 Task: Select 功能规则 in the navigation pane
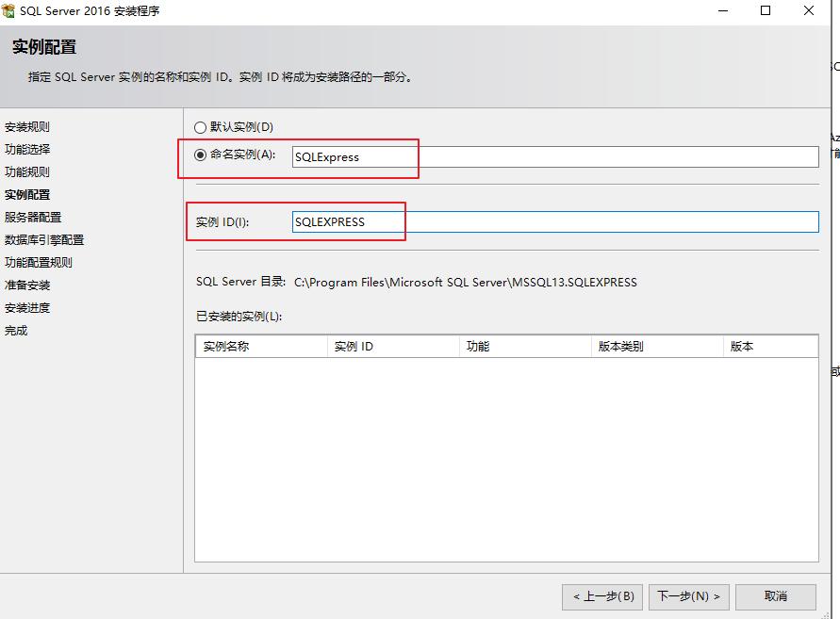[28, 171]
